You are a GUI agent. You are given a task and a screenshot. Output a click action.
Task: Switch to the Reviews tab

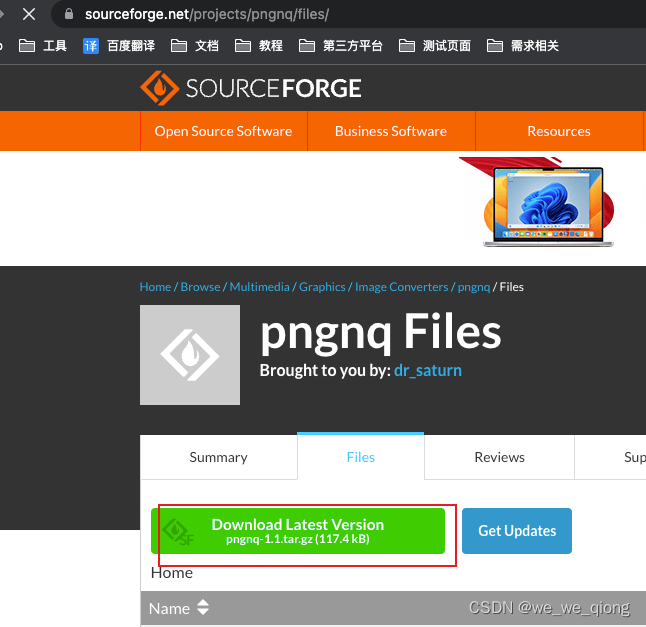499,457
